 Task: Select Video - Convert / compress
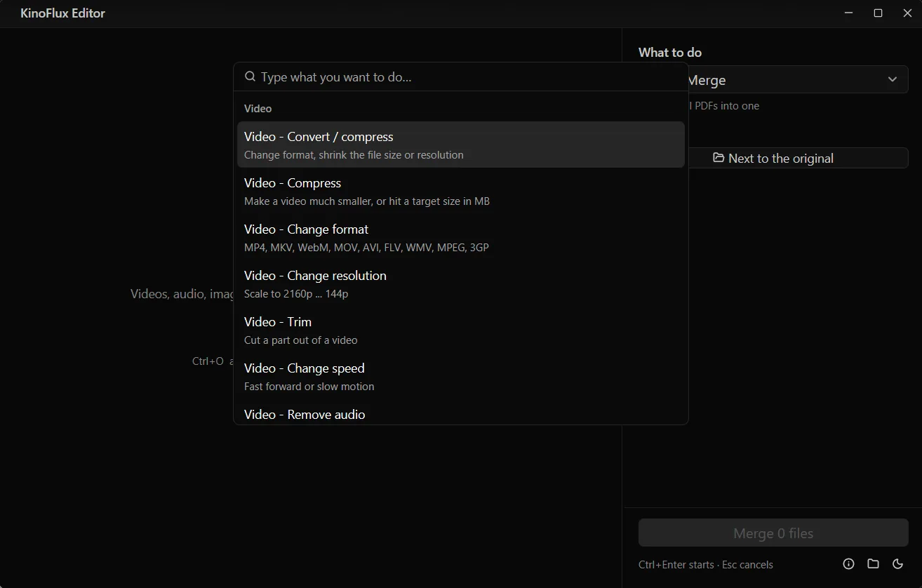coord(460,145)
